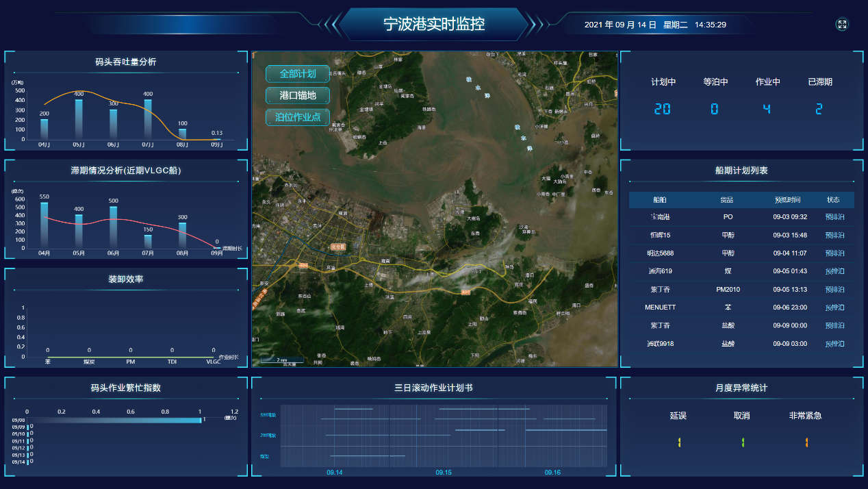Click the 作业中 count of 4
The image size is (868, 489).
pyautogui.click(x=767, y=109)
